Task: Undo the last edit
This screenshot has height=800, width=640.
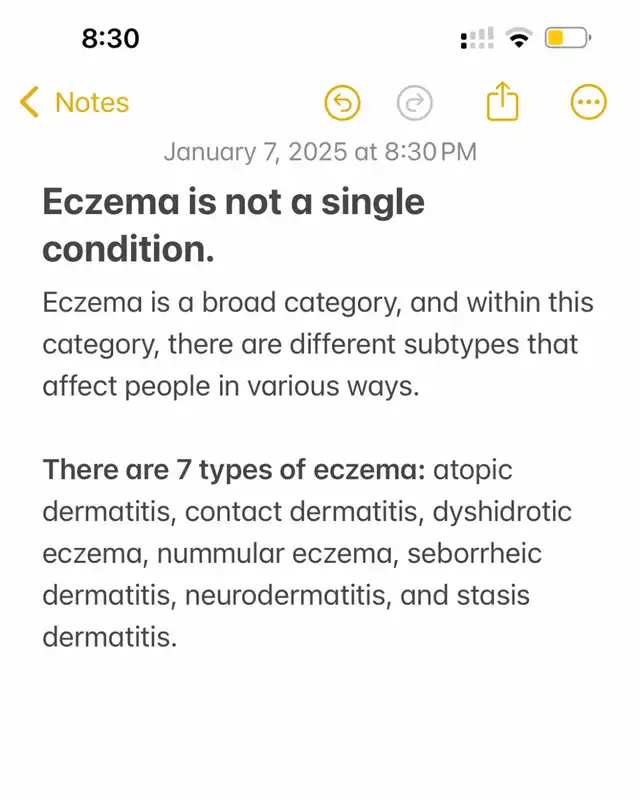Action: tap(342, 102)
